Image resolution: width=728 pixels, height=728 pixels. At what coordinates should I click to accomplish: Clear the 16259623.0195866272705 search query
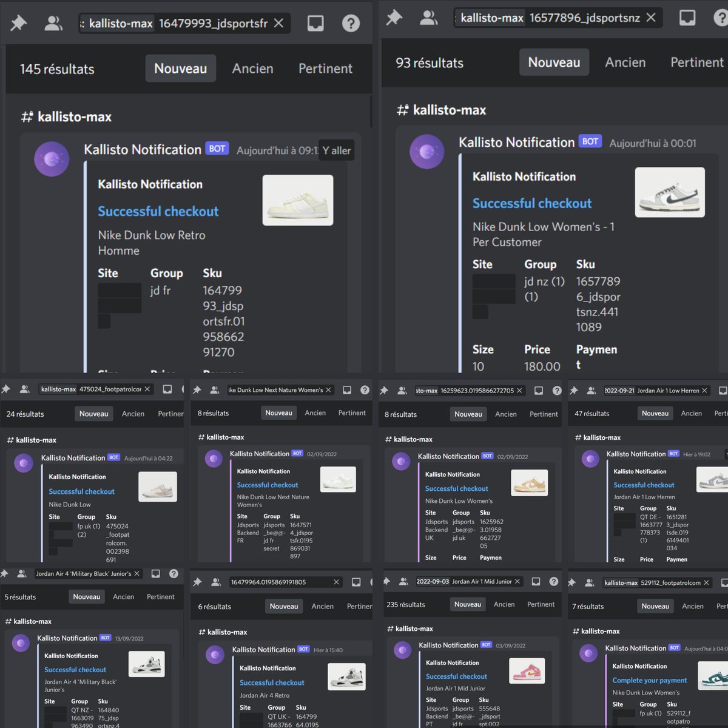520,391
